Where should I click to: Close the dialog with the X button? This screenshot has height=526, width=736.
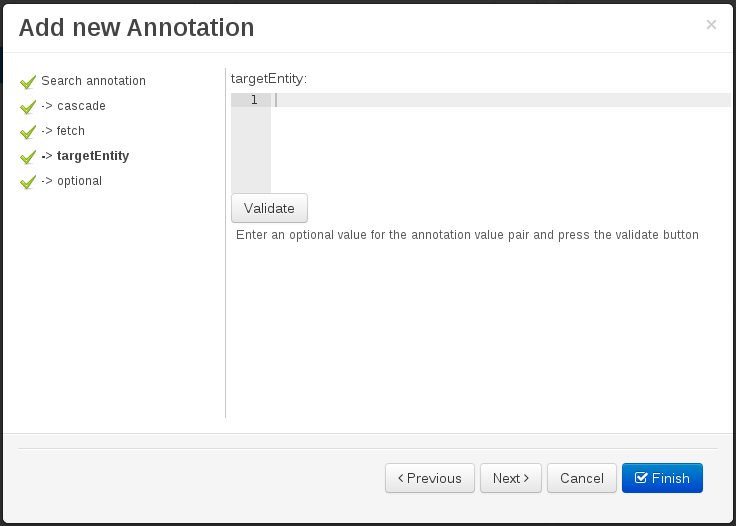[711, 25]
